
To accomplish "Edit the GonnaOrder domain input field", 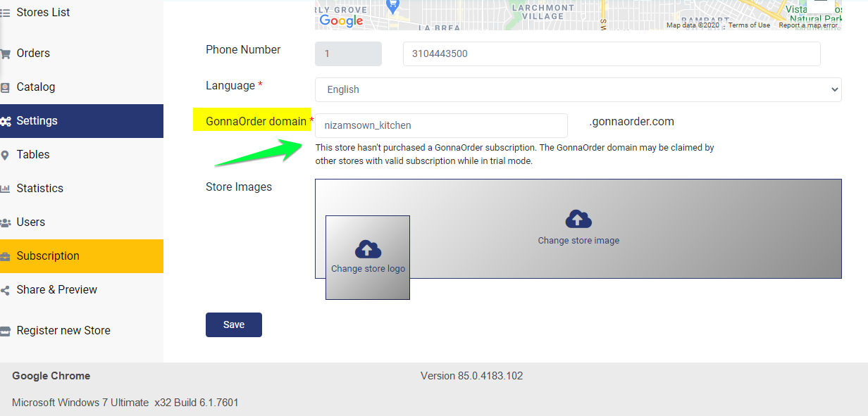I will click(441, 125).
